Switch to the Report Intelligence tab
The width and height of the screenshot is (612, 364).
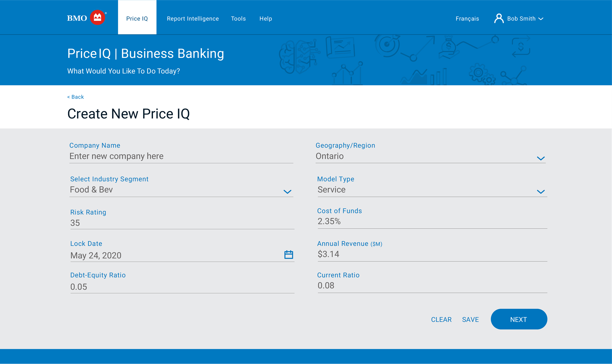click(x=193, y=18)
